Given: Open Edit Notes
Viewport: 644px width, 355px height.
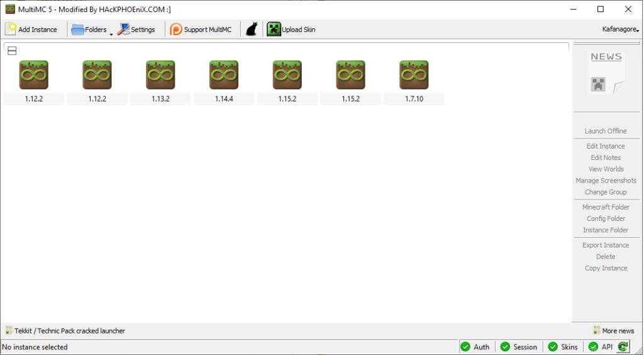Looking at the screenshot, I should [x=606, y=158].
